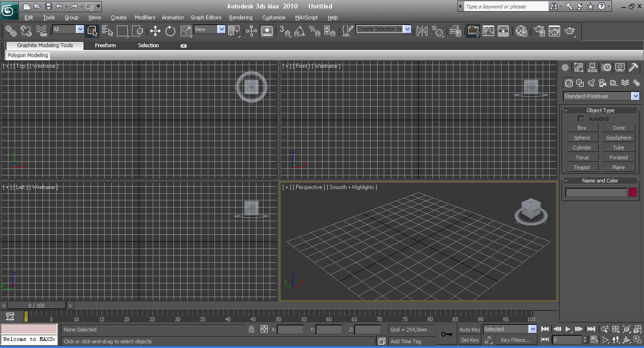This screenshot has height=348, width=644.
Task: Toggle Spinner Snap
Action: click(330, 31)
